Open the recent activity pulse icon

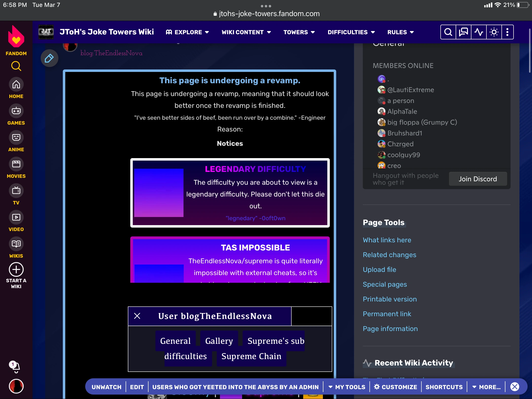(479, 32)
